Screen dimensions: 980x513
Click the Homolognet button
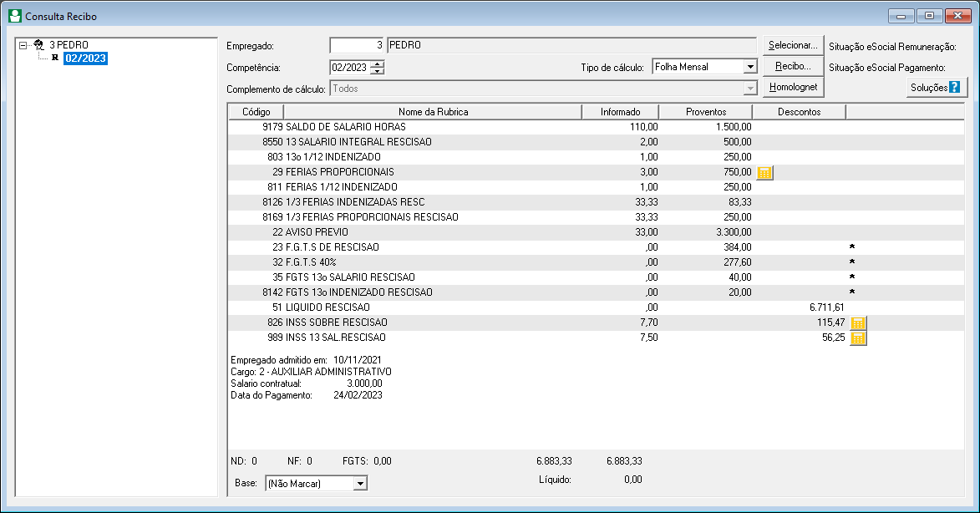(793, 88)
